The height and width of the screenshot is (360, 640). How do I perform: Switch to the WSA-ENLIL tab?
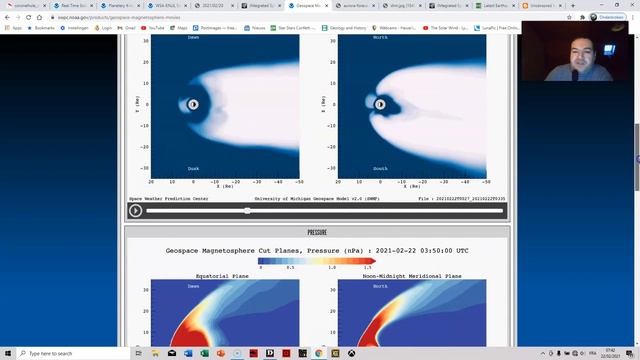[x=167, y=6]
